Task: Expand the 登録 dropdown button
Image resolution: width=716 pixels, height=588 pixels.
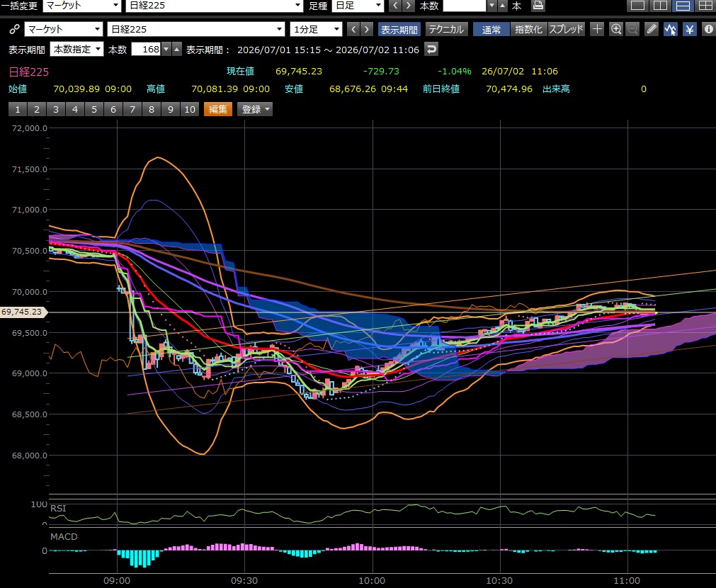Action: (255, 109)
